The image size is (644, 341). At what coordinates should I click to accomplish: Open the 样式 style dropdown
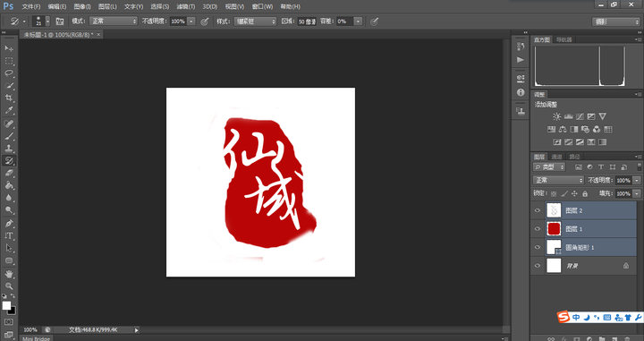click(255, 21)
